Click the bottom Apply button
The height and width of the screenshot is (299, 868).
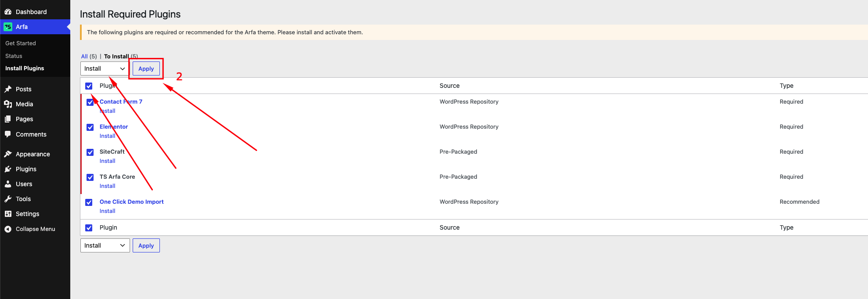click(x=146, y=245)
